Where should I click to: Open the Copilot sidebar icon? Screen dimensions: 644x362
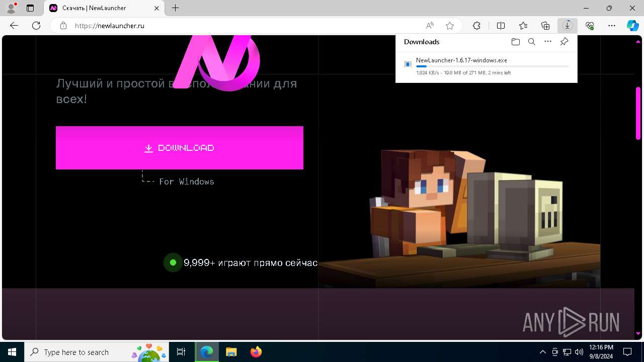point(632,26)
